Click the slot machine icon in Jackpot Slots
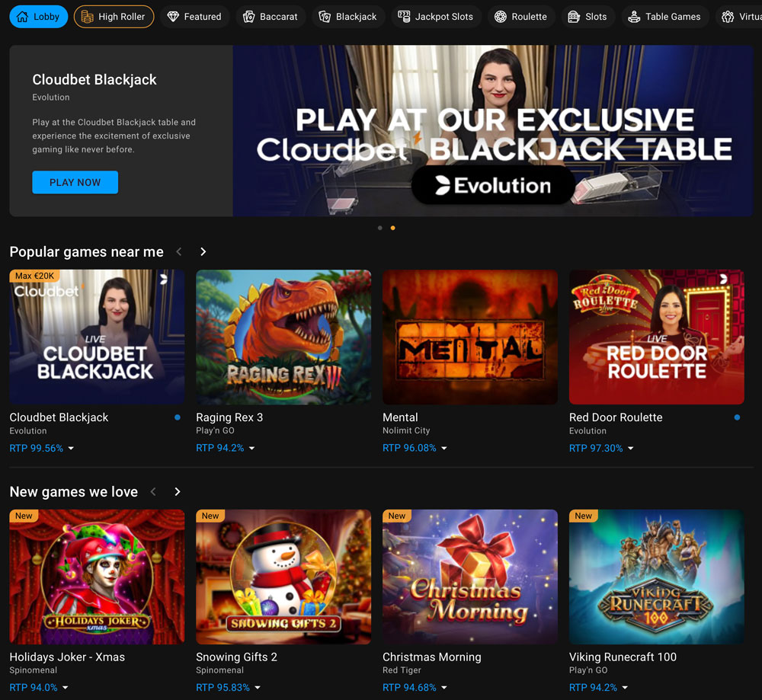The image size is (762, 700). 404,17
